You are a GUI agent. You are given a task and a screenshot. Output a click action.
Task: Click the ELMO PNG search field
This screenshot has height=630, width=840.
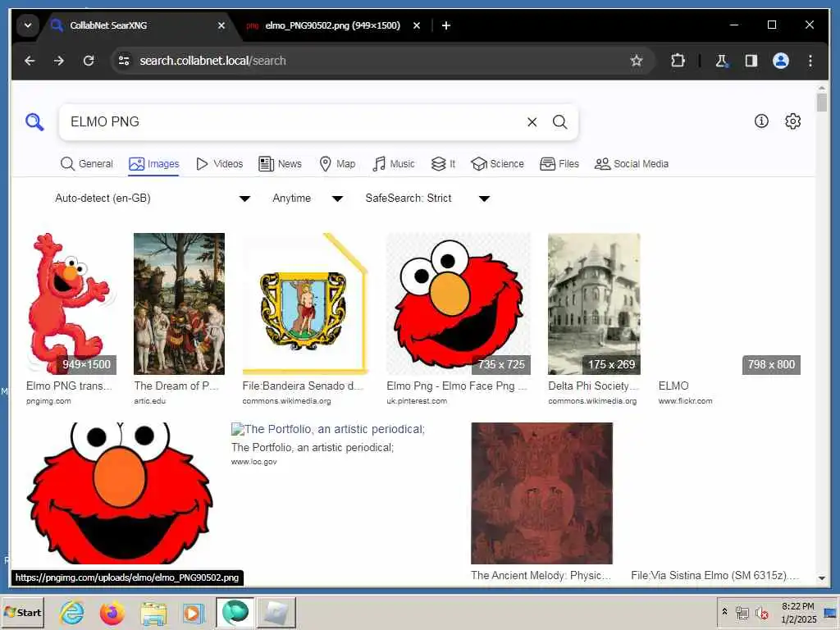pyautogui.click(x=294, y=122)
